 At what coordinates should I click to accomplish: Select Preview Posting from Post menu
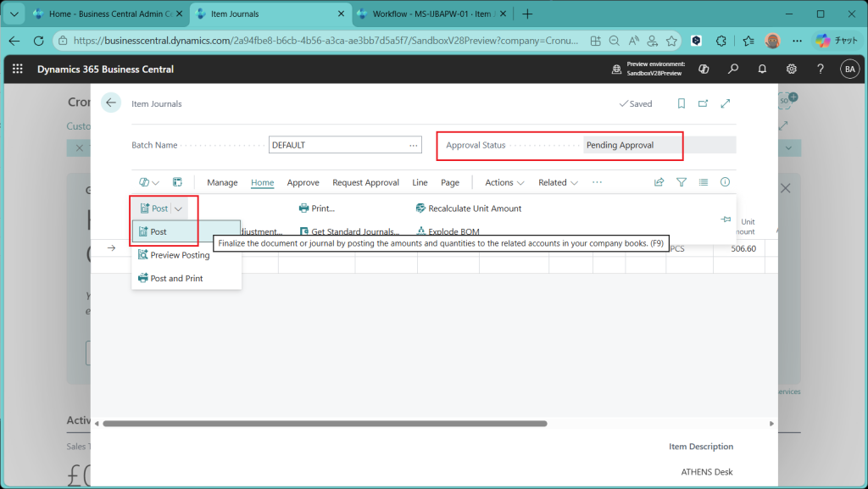[x=180, y=255]
